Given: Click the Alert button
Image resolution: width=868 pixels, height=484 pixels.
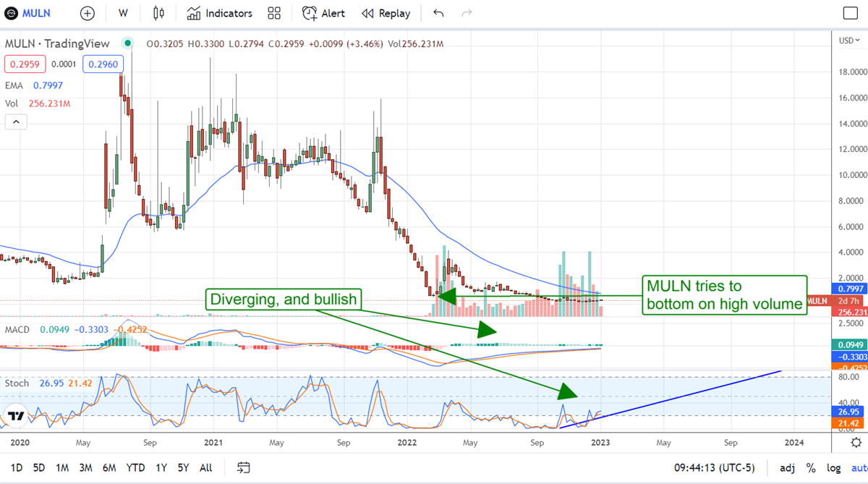Looking at the screenshot, I should coord(323,13).
